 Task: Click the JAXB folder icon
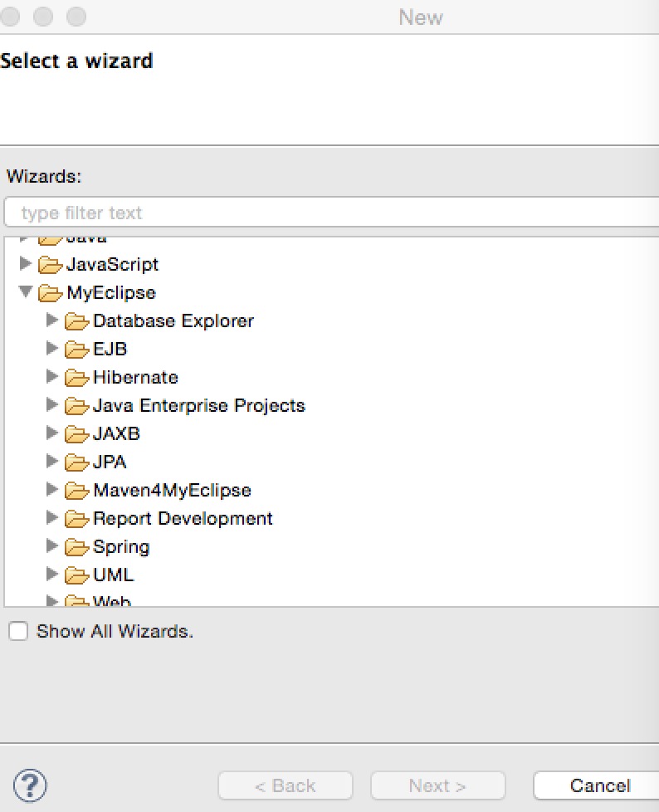click(76, 434)
